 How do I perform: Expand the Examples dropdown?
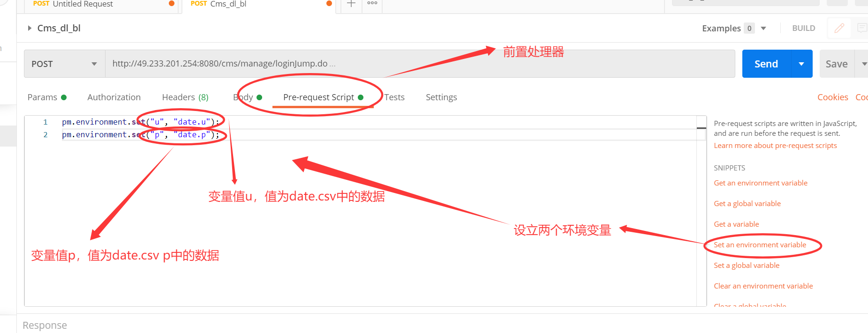point(763,29)
